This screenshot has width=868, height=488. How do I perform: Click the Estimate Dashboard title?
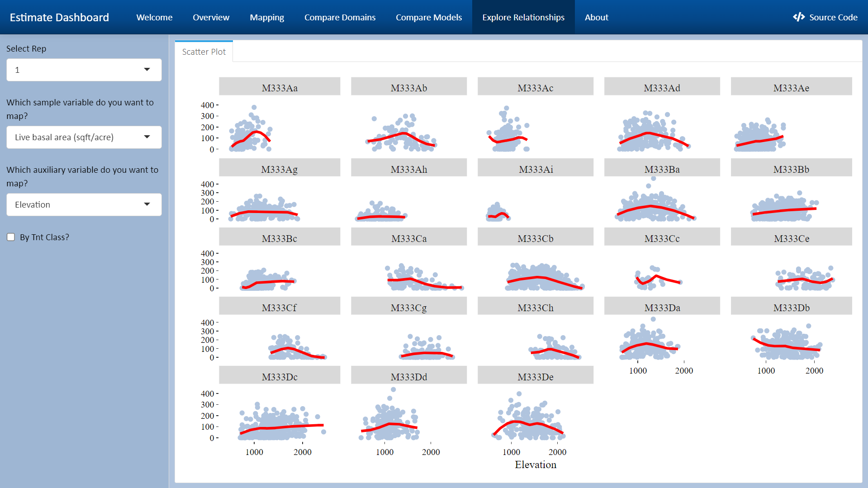tap(59, 17)
